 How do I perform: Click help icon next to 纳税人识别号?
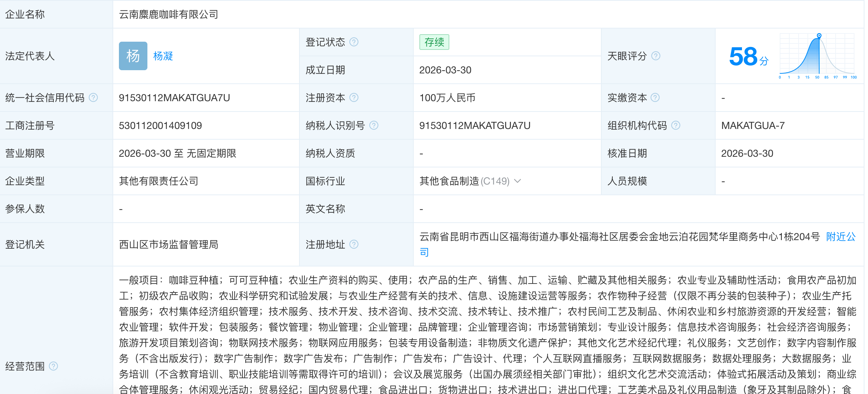click(373, 125)
